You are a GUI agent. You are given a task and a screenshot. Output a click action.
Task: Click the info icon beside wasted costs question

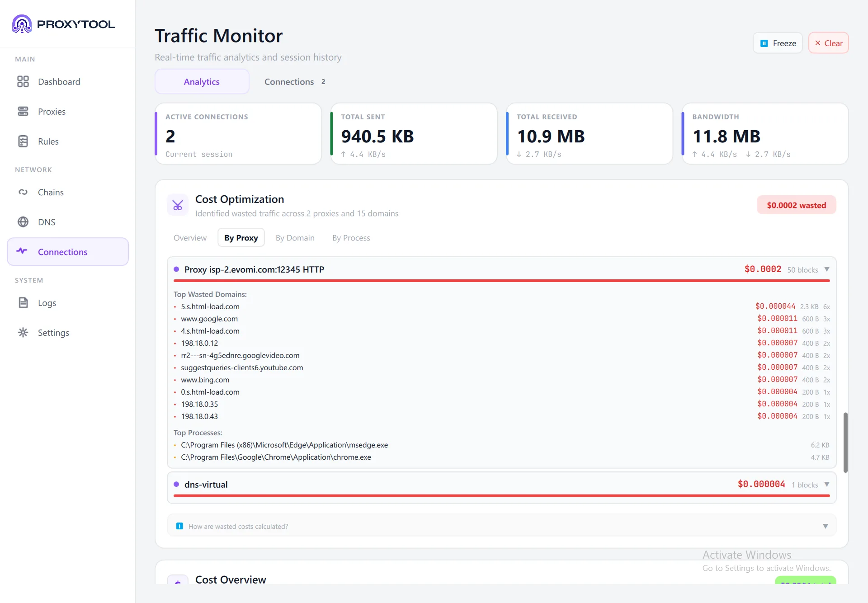point(179,526)
